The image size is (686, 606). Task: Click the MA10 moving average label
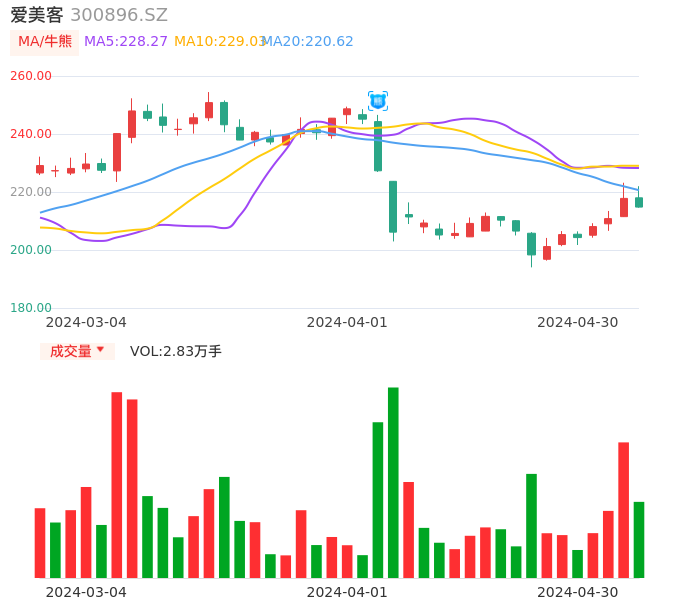(219, 42)
